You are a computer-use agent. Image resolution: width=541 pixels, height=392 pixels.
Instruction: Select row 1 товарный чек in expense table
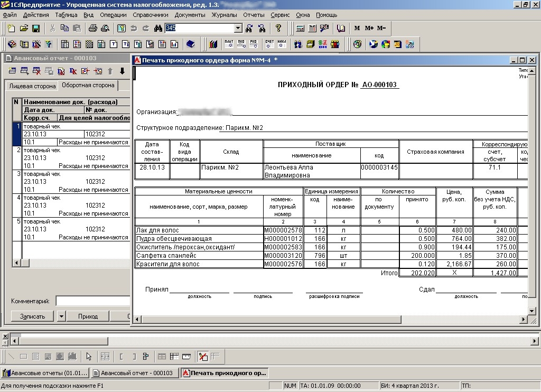71,134
